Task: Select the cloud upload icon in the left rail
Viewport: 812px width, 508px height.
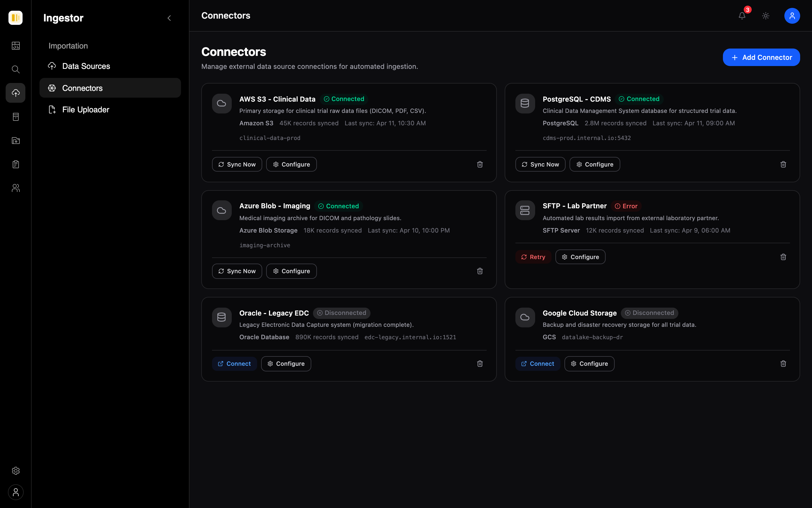Action: [16, 93]
